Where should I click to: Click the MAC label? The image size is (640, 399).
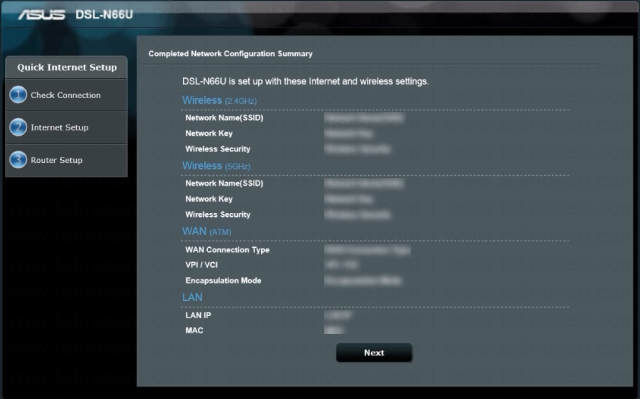click(194, 330)
